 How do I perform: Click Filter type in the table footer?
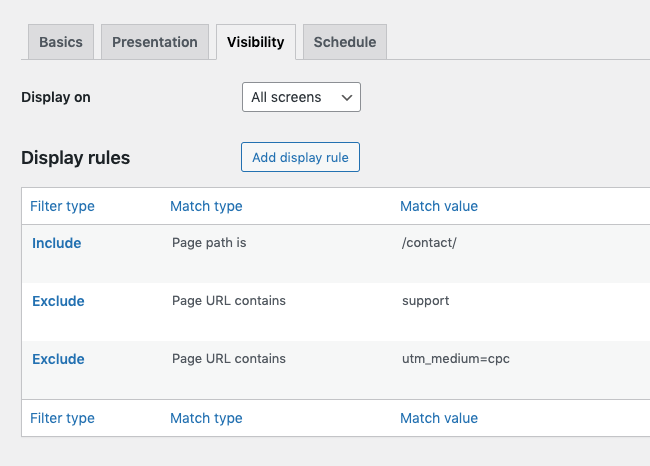(62, 418)
